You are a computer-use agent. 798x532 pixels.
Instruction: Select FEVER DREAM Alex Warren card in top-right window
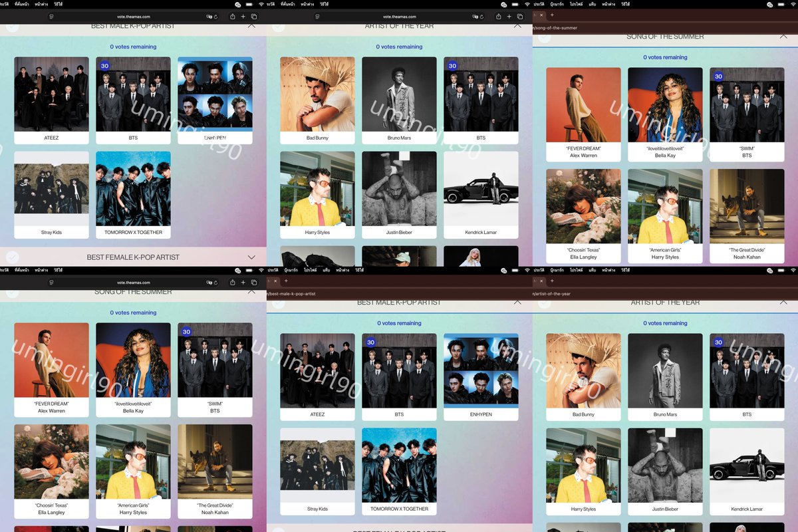coord(583,114)
